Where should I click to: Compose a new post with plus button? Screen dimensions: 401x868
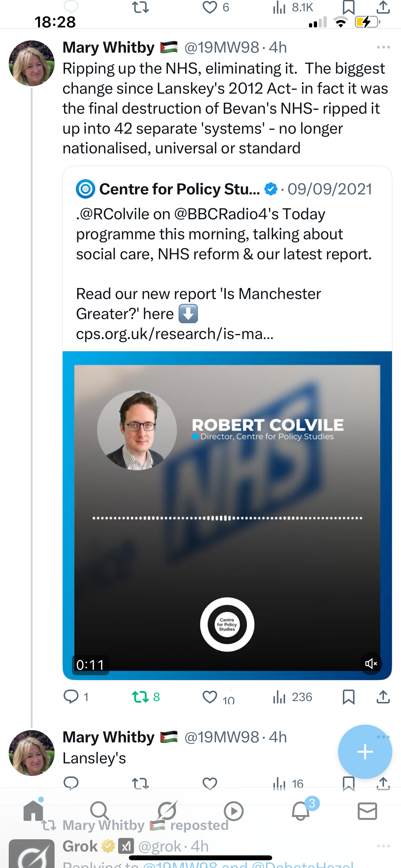pyautogui.click(x=365, y=751)
